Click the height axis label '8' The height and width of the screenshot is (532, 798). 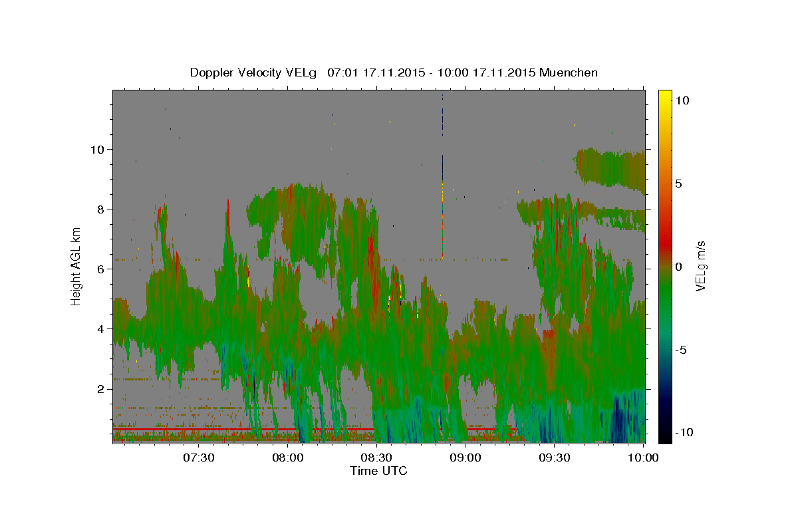(x=101, y=209)
